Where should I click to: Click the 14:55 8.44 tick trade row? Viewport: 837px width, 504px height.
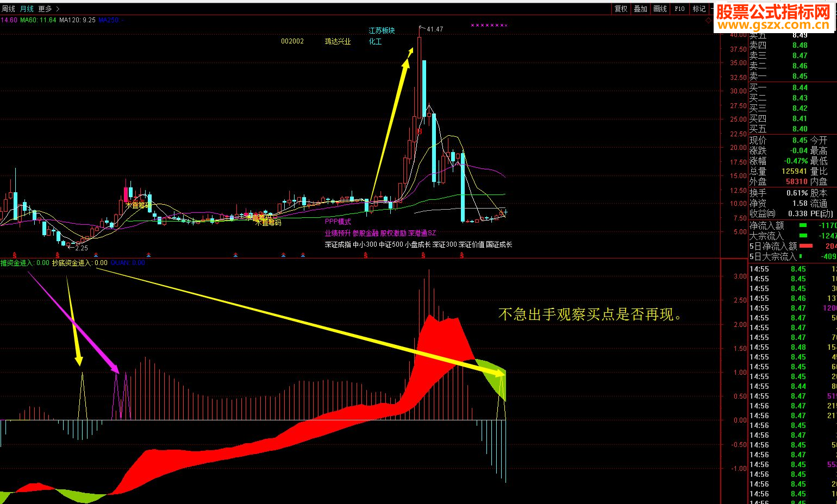click(792, 386)
